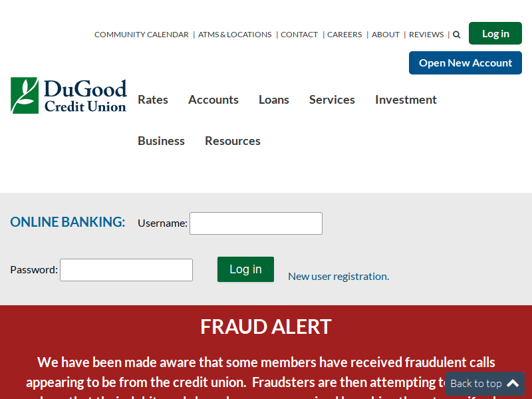The width and height of the screenshot is (532, 399).
Task: Visit the Reviews link
Action: click(426, 35)
